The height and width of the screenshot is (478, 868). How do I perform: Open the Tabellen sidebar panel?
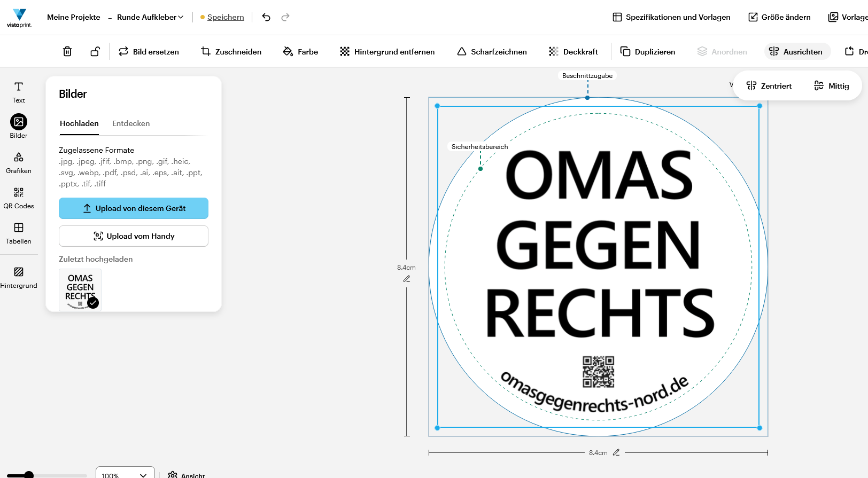point(19,233)
